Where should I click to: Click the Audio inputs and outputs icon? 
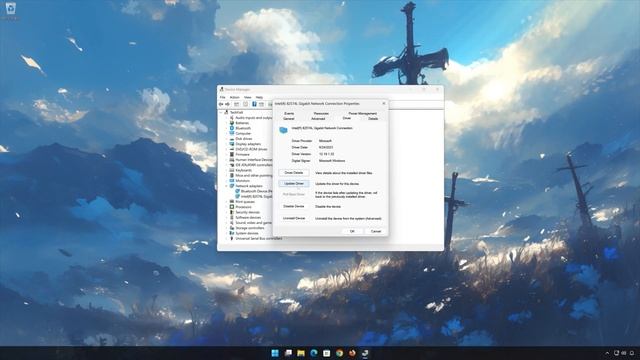[231, 118]
